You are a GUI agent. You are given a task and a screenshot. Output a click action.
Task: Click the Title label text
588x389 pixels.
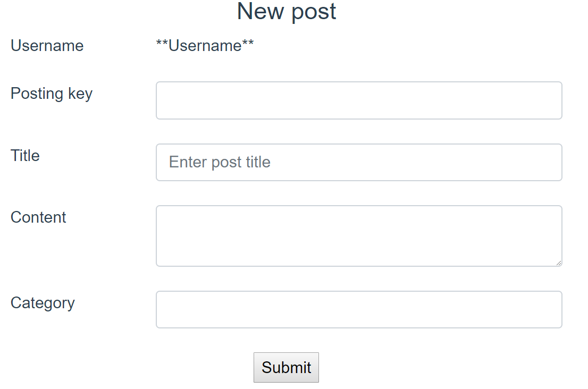(25, 156)
